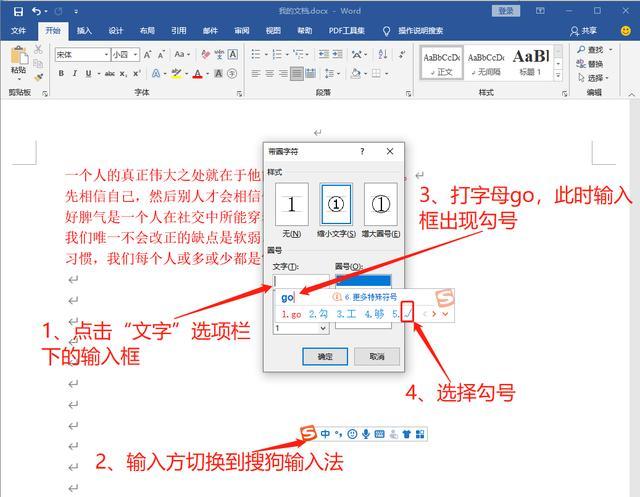
Task: Open the Aa change case dropdown
Action: 182,54
